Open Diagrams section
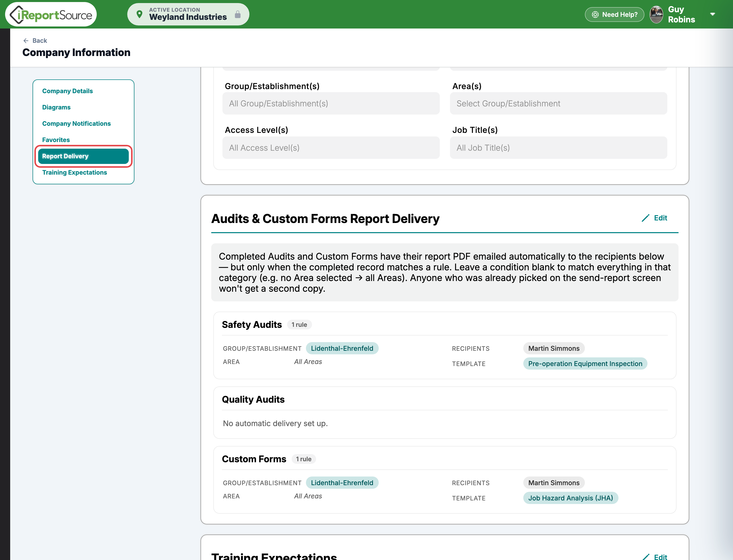Viewport: 733px width, 560px height. coord(56,107)
